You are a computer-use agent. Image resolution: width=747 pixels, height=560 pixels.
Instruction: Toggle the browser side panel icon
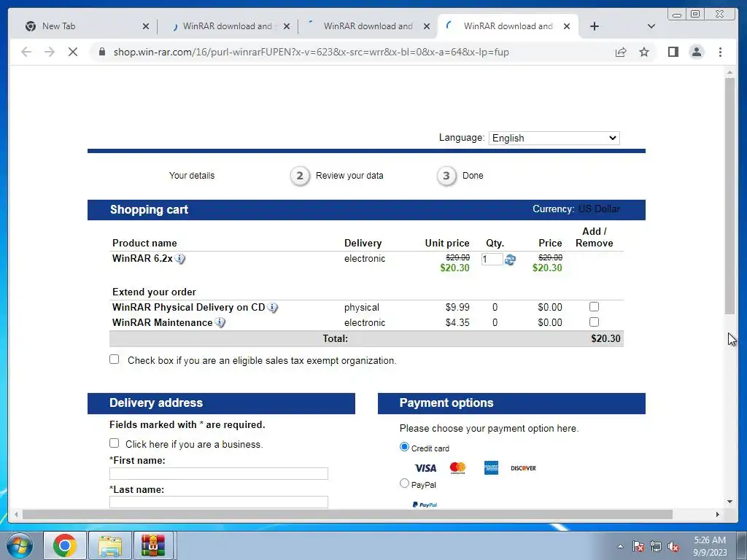point(673,52)
